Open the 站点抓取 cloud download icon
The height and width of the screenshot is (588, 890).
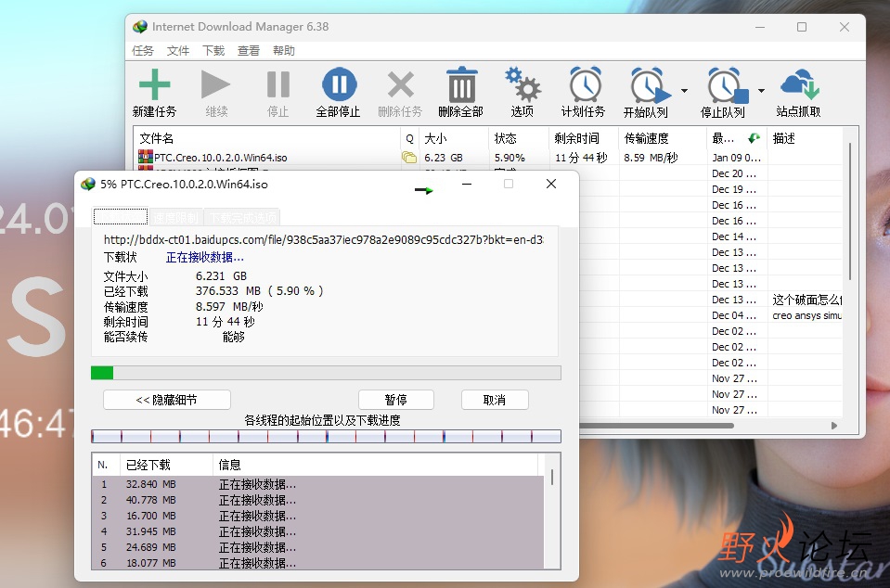800,84
